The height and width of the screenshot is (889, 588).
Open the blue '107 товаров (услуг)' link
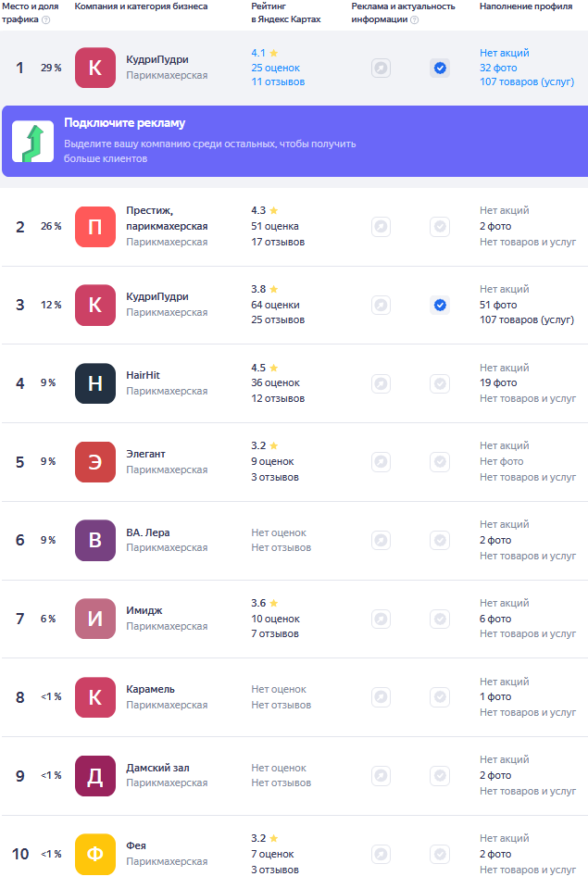pyautogui.click(x=527, y=81)
